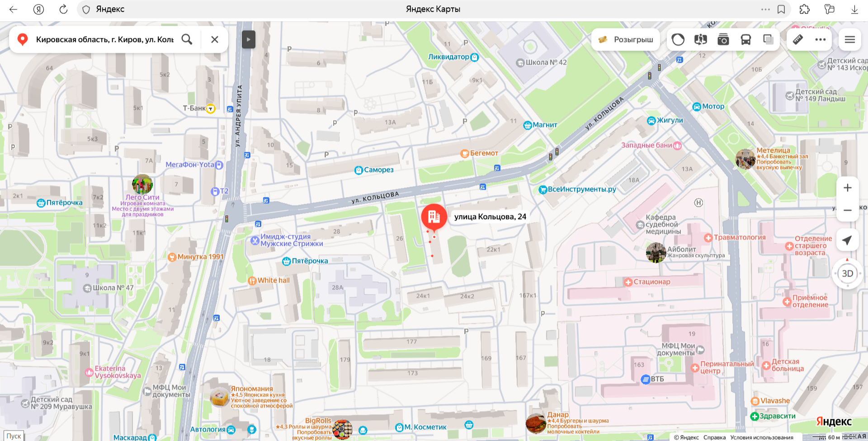Image resolution: width=868 pixels, height=441 pixels.
Task: Select the ruler distance tool
Action: (x=798, y=40)
